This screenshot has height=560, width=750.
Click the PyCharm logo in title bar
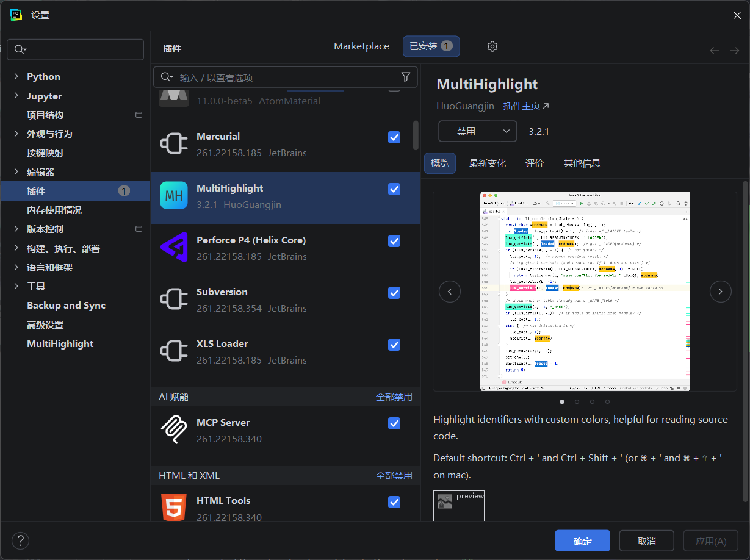coord(16,15)
